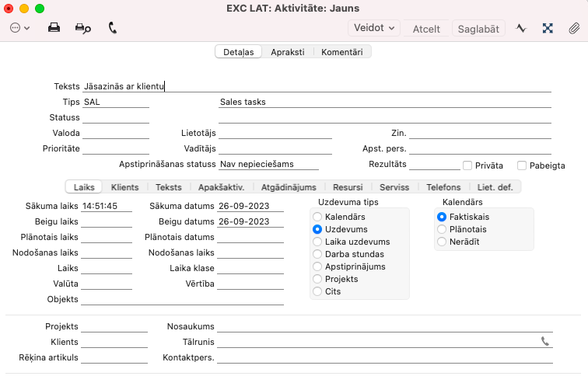The width and height of the screenshot is (588, 376).
Task: Enable the Privāta checkbox
Action: [467, 165]
